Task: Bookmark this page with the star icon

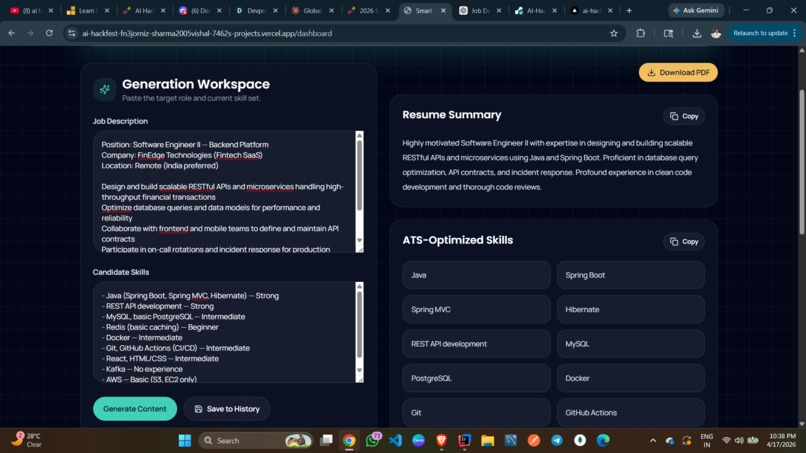Action: (614, 33)
